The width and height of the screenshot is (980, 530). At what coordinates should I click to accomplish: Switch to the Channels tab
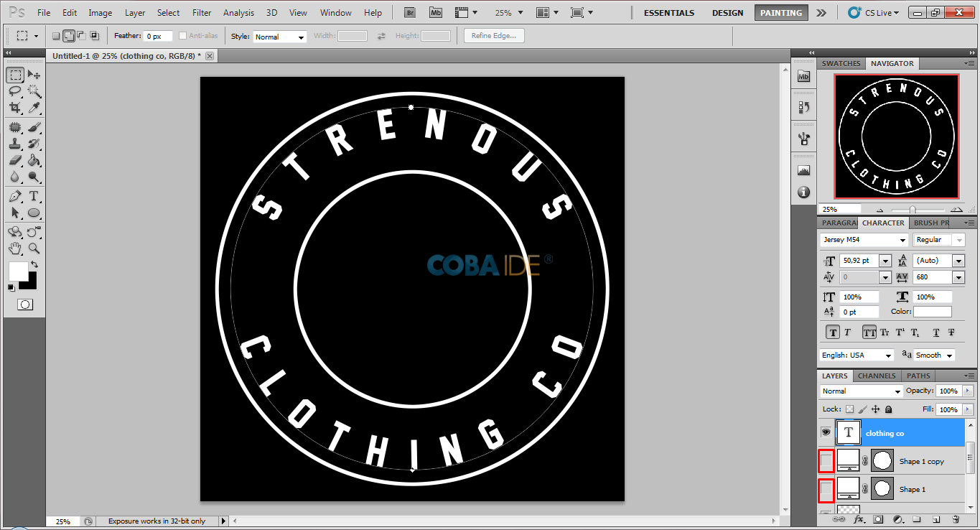click(877, 376)
